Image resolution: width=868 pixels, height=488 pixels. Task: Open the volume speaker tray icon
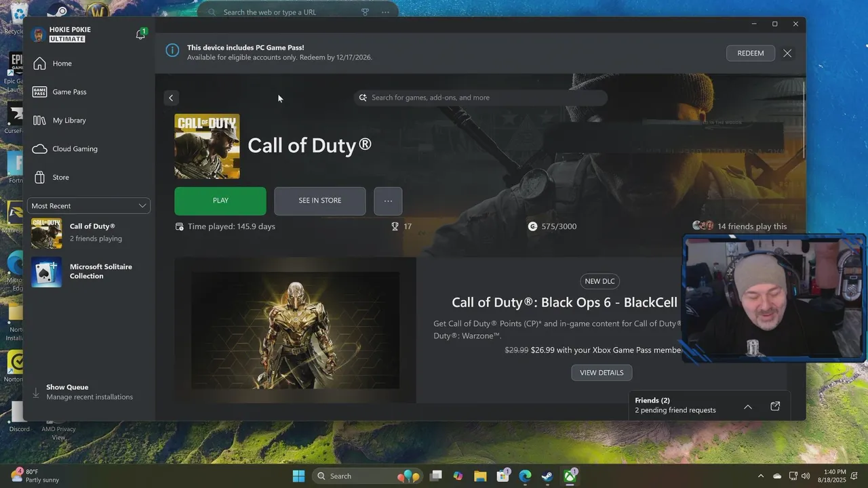point(806,476)
